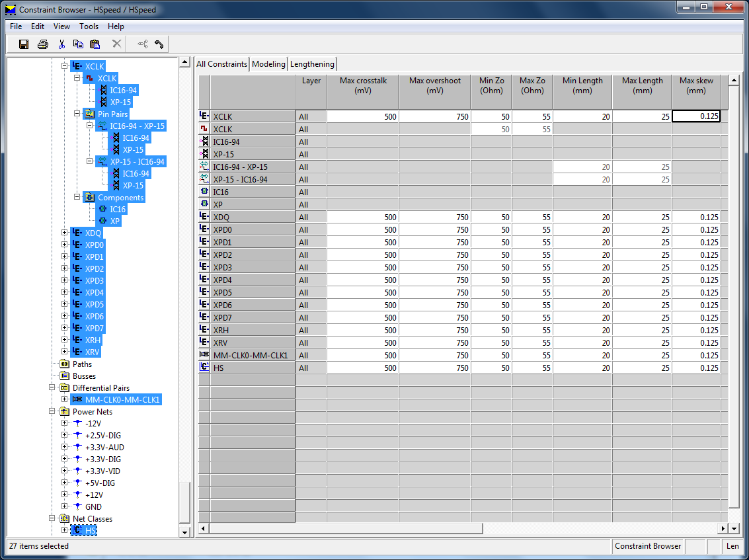This screenshot has width=749, height=560.
Task: Select the IC16 component icon in tree
Action: 102,210
